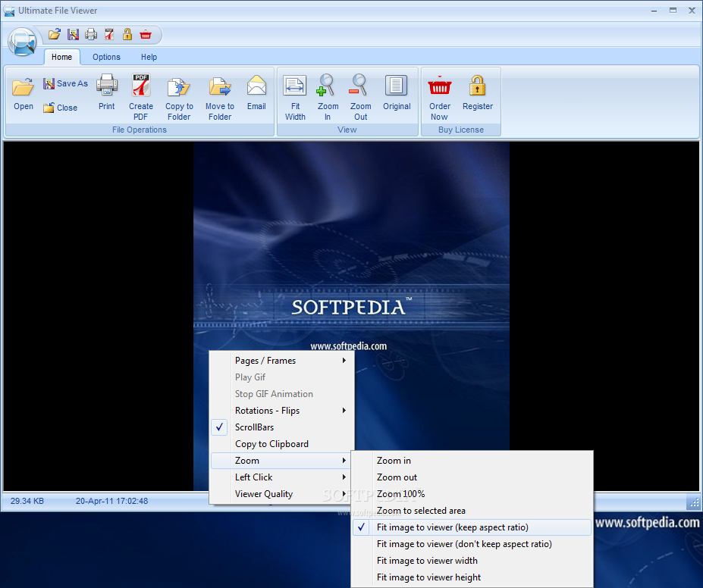This screenshot has width=703, height=588.
Task: Create PDF from the image
Action: tap(141, 97)
